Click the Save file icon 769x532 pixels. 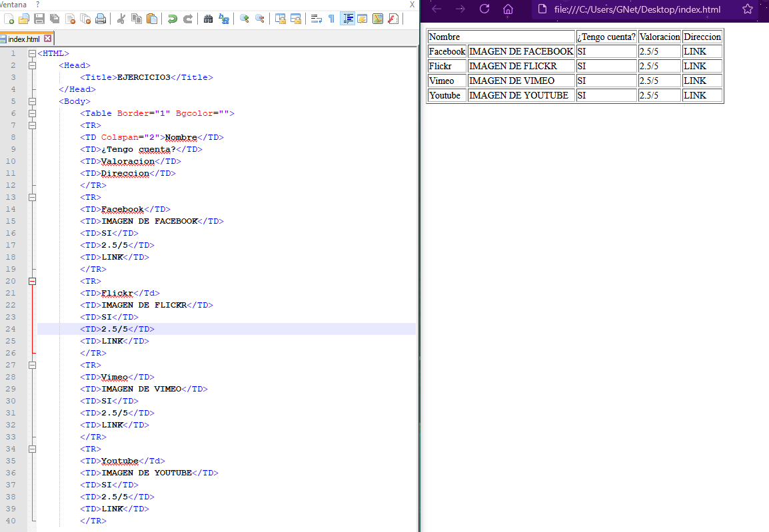[39, 19]
